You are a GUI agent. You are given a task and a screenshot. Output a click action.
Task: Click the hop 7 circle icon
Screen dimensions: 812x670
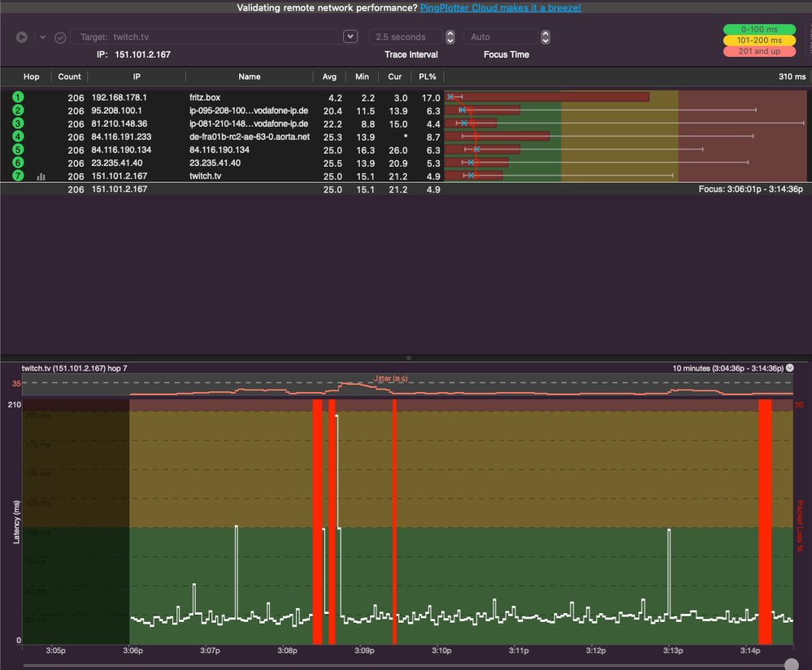18,176
